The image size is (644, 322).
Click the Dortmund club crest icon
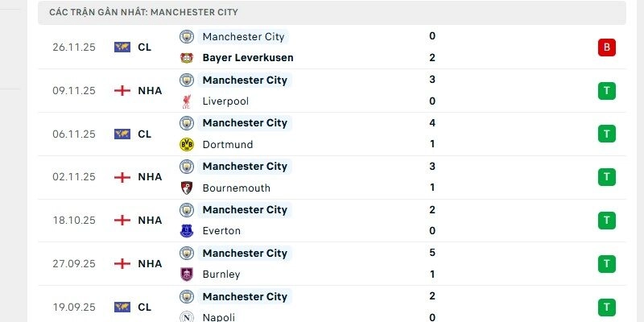(187, 145)
